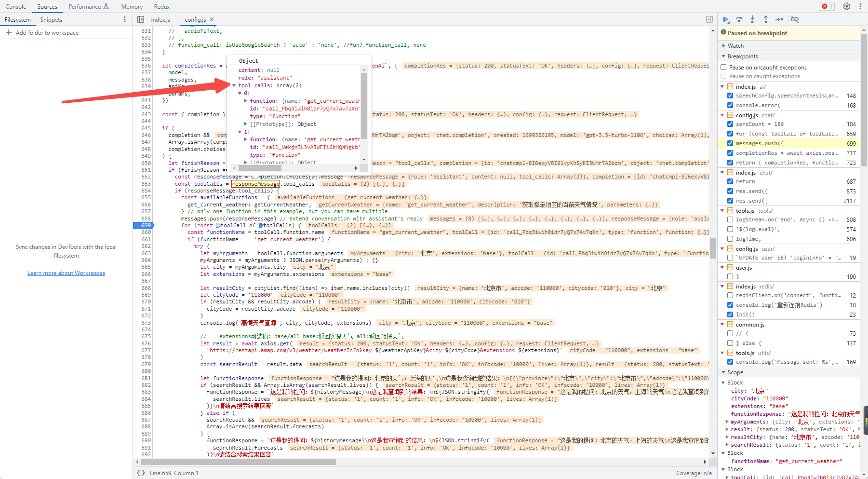
Task: Enable Pause on uncaught exceptions
Action: (723, 67)
